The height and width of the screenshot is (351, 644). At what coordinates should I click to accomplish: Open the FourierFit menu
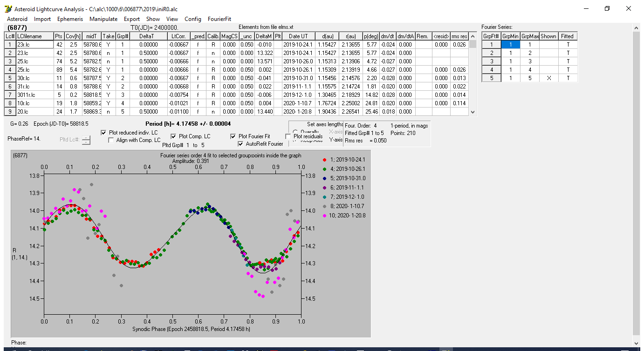coord(219,19)
